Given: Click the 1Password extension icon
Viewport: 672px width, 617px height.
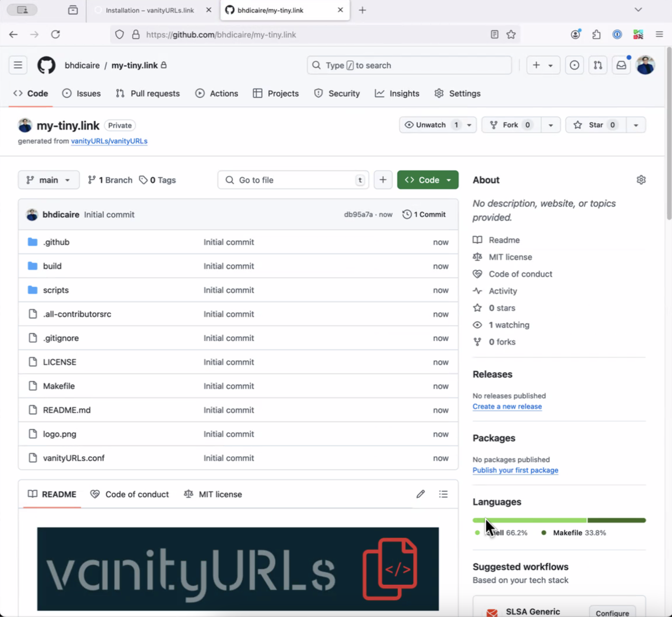Looking at the screenshot, I should click(617, 34).
